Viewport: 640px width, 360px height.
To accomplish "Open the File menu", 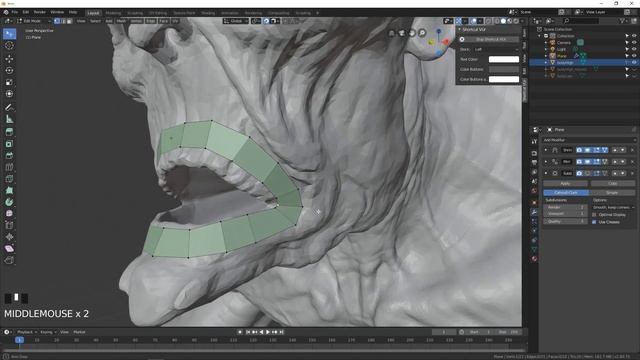I will [x=15, y=12].
